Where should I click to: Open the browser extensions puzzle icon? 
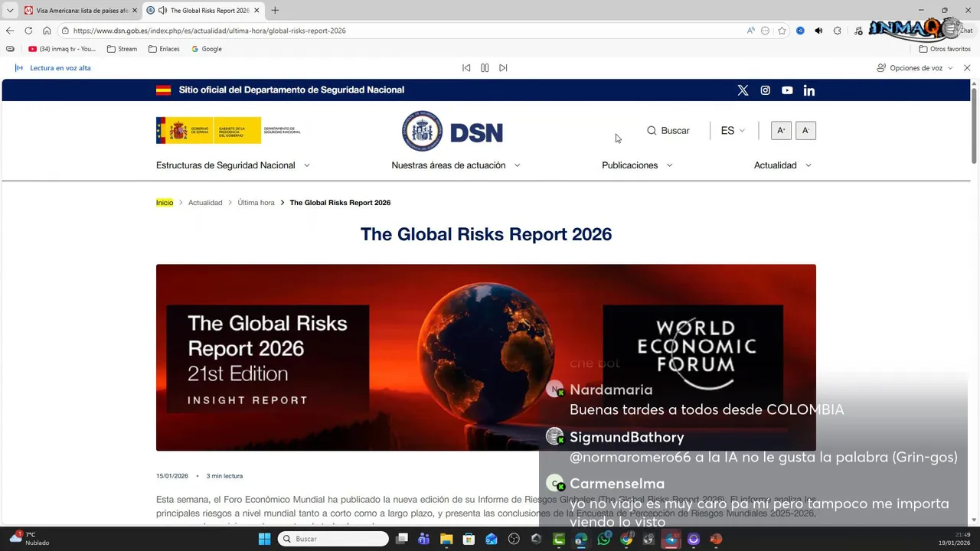837,31
